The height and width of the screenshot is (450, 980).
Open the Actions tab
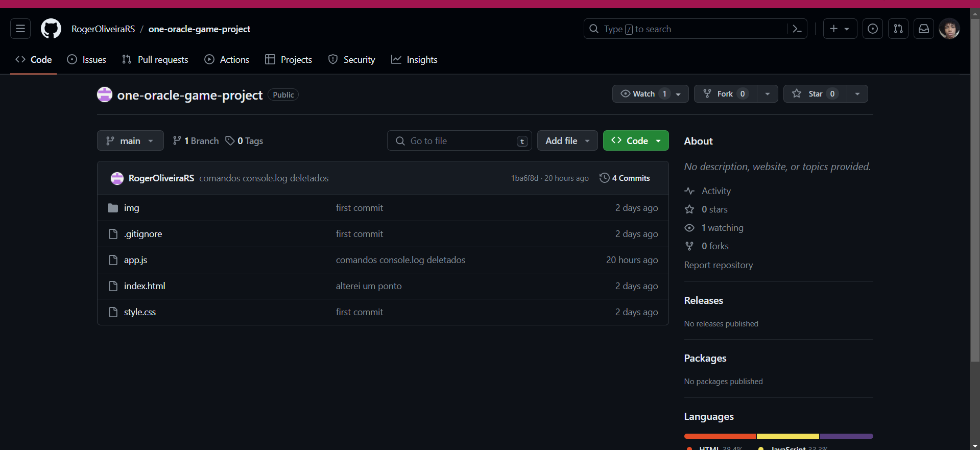[x=227, y=60]
